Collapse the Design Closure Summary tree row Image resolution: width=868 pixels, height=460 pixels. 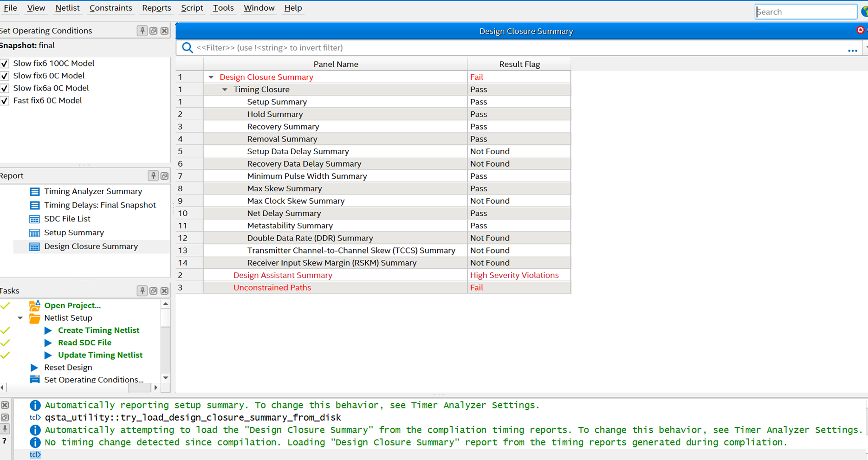point(211,77)
